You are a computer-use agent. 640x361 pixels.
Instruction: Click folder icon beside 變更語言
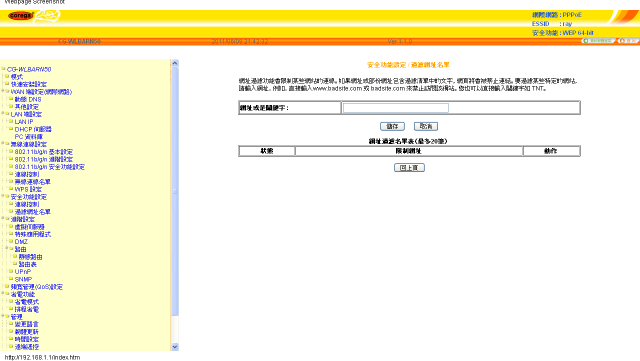tap(11, 324)
